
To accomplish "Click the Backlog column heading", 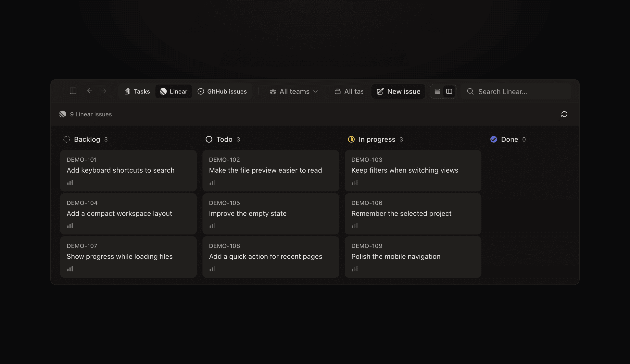I will coord(87,140).
